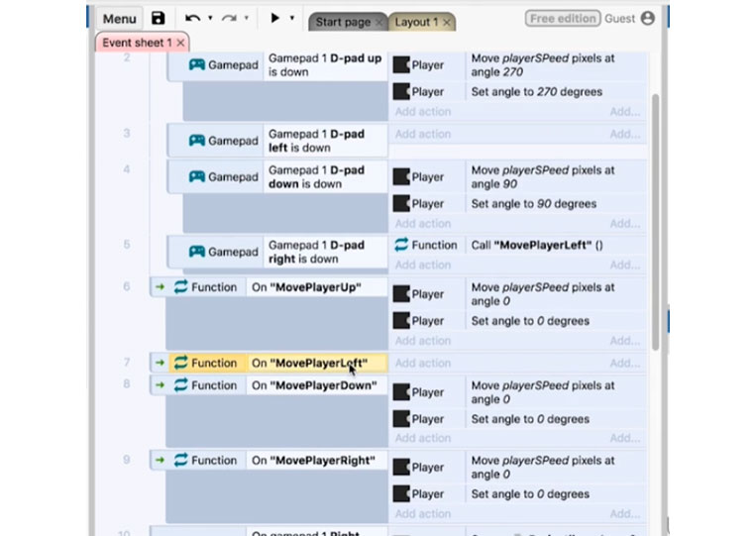Select Gamepad icon in D-pad up event
This screenshot has height=536, width=756.
coord(197,64)
